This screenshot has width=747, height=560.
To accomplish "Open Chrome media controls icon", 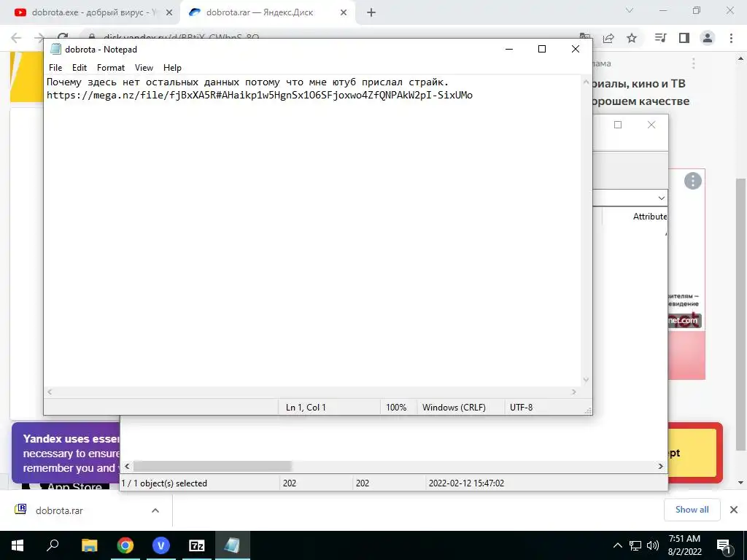I will coord(661,38).
